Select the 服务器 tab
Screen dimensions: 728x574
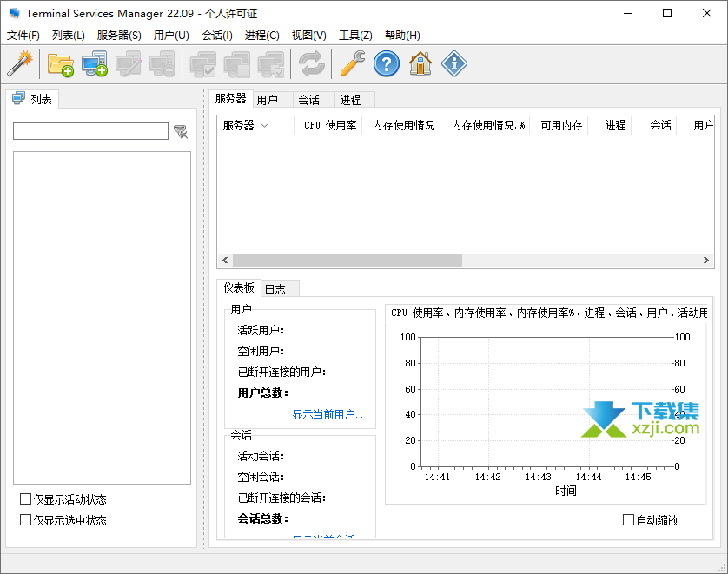(x=231, y=98)
